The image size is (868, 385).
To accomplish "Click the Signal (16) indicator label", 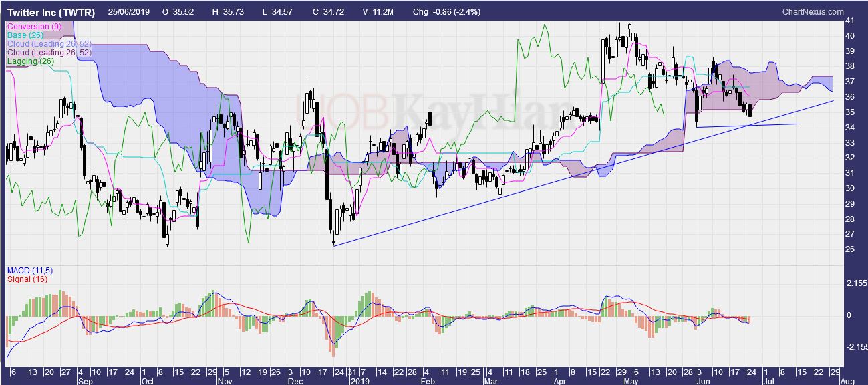I will point(26,279).
